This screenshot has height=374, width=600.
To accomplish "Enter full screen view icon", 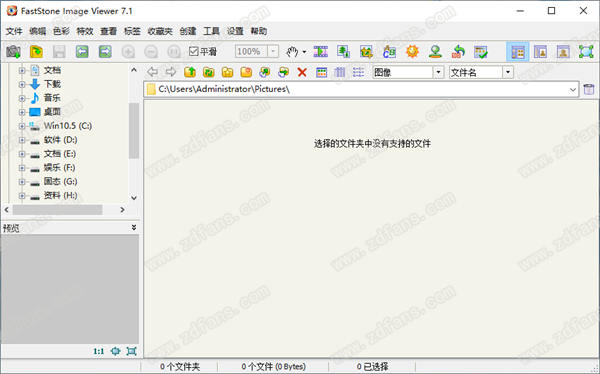I will [586, 52].
